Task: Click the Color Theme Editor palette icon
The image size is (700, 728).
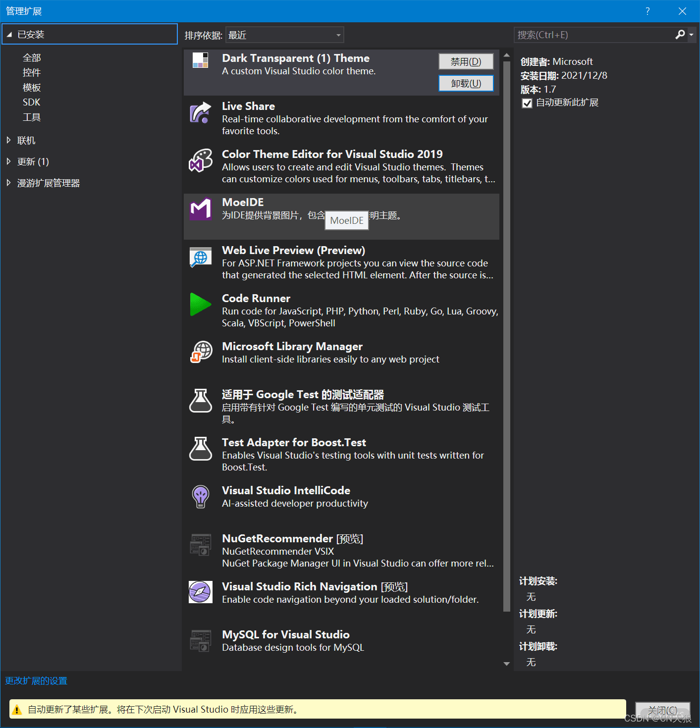Action: point(201,160)
